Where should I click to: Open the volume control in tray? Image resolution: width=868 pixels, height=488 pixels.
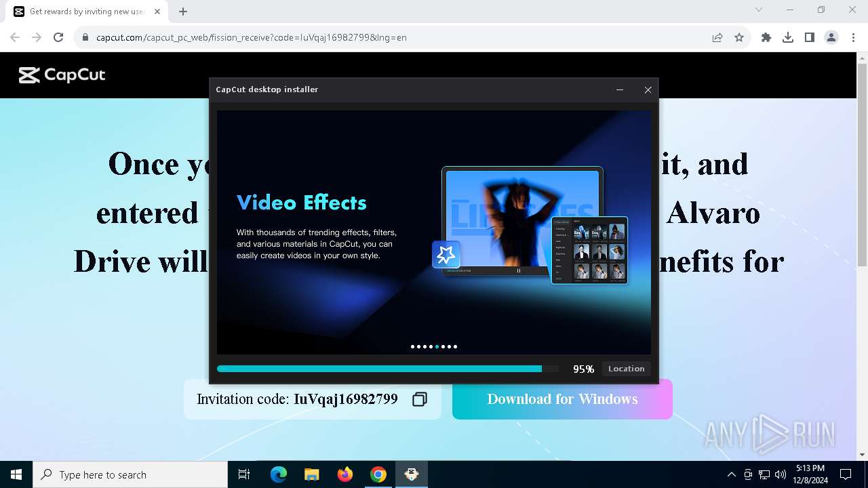pyautogui.click(x=781, y=474)
